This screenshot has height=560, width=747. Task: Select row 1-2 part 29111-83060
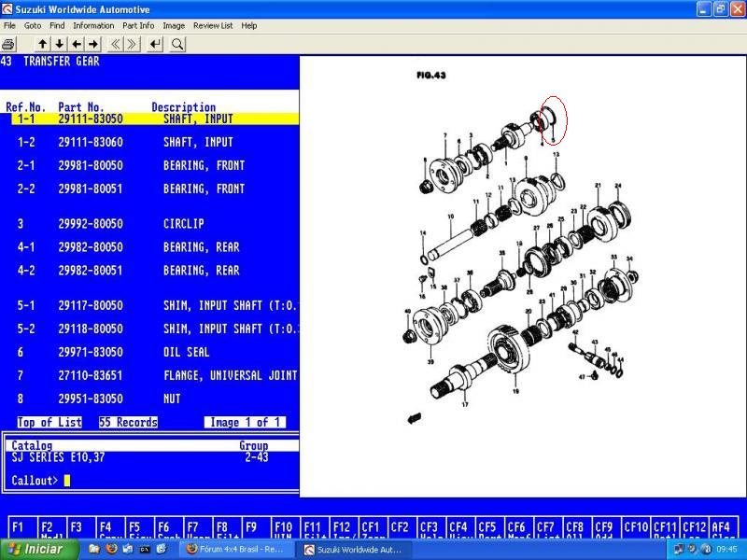pyautogui.click(x=155, y=142)
